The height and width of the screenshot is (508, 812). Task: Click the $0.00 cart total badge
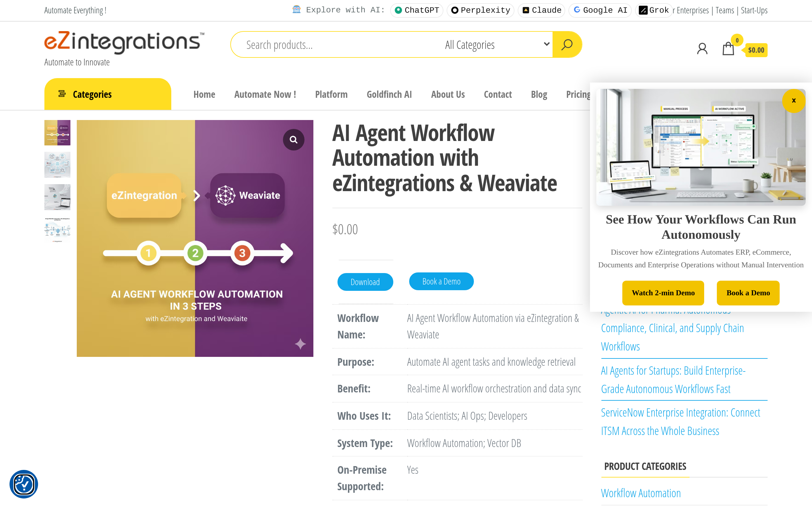click(x=756, y=50)
